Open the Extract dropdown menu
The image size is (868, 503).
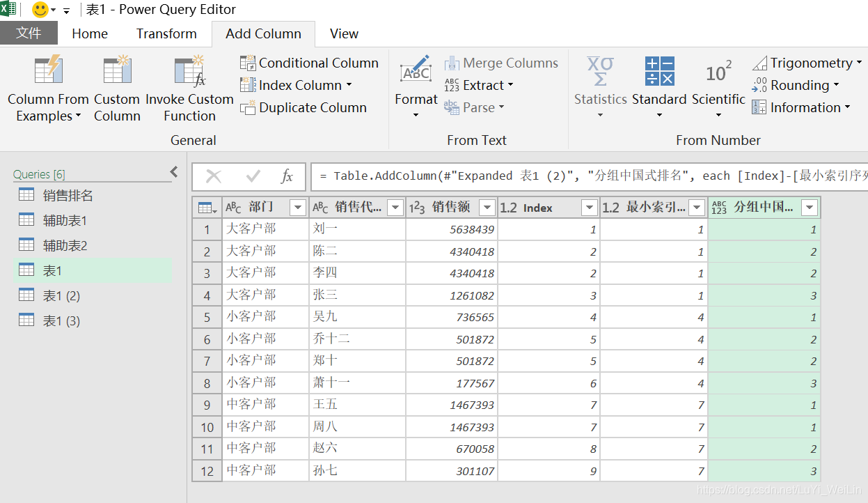pyautogui.click(x=510, y=85)
